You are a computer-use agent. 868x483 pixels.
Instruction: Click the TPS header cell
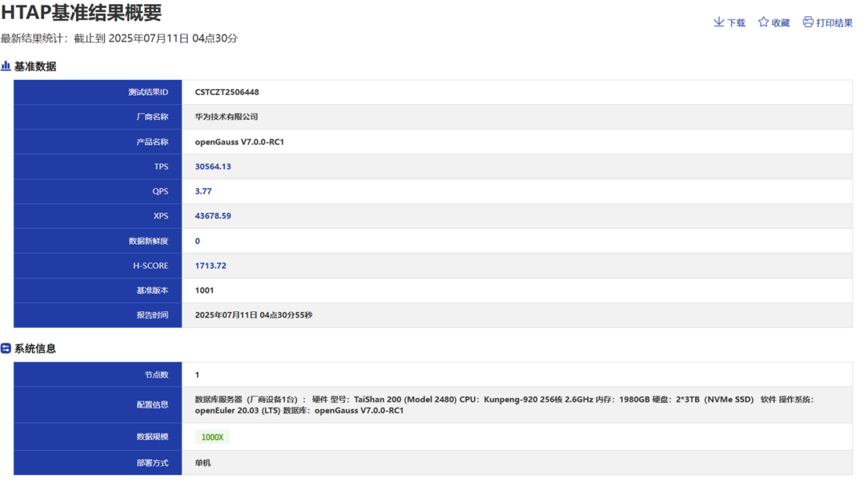tap(98, 166)
